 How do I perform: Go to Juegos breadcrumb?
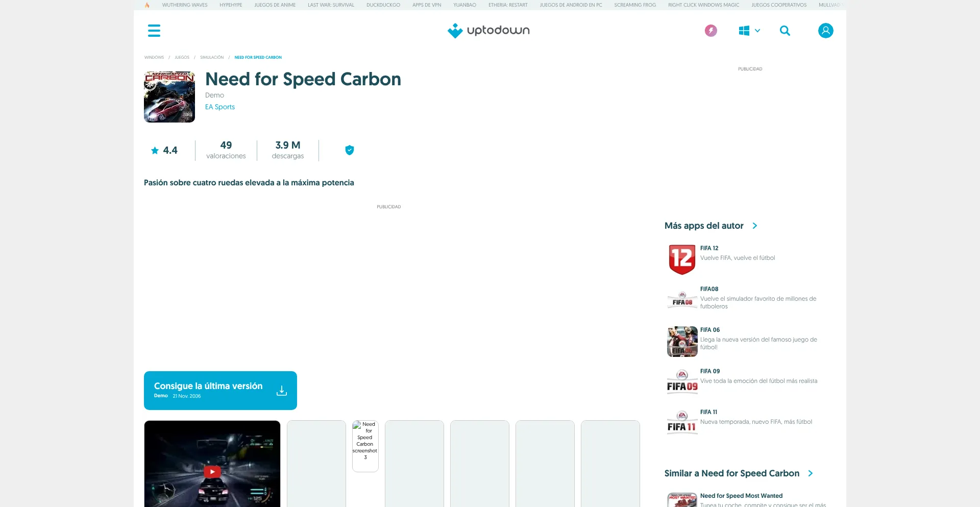click(x=182, y=58)
